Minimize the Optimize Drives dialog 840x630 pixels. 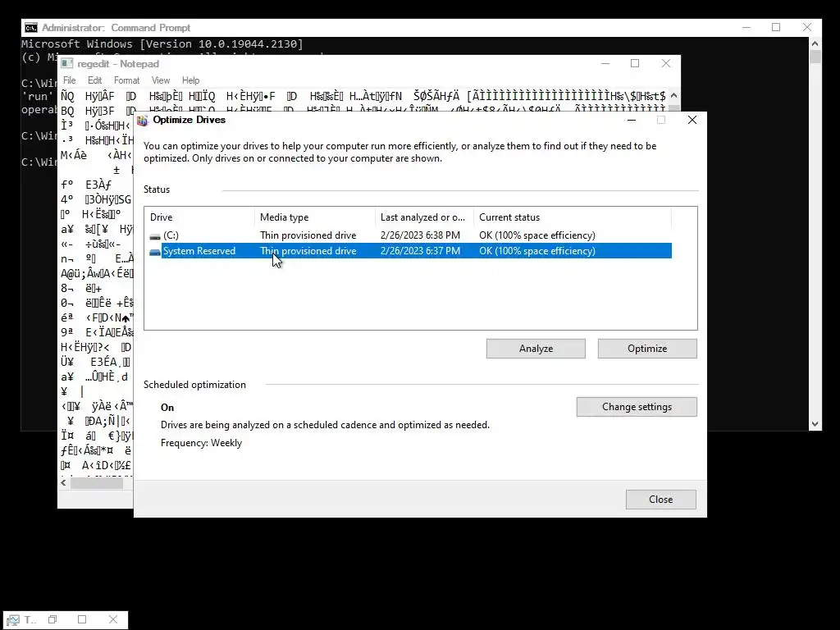point(632,120)
